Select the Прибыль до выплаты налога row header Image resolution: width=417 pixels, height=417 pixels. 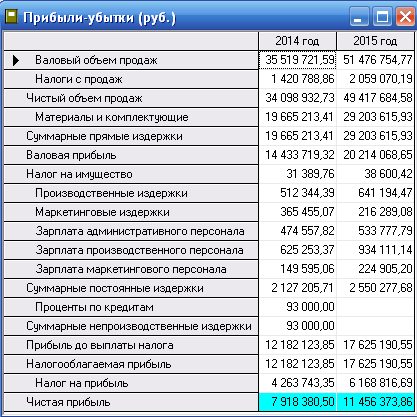click(x=131, y=345)
